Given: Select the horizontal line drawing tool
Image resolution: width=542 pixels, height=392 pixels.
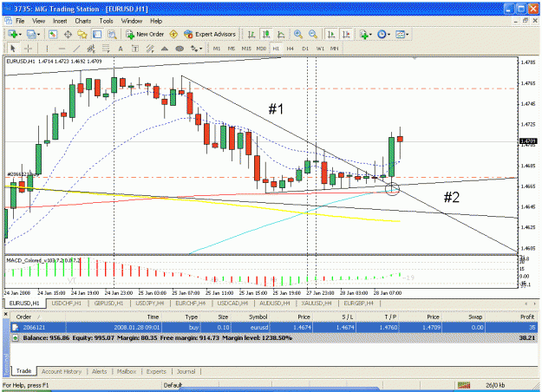Looking at the screenshot, I should click(62, 49).
